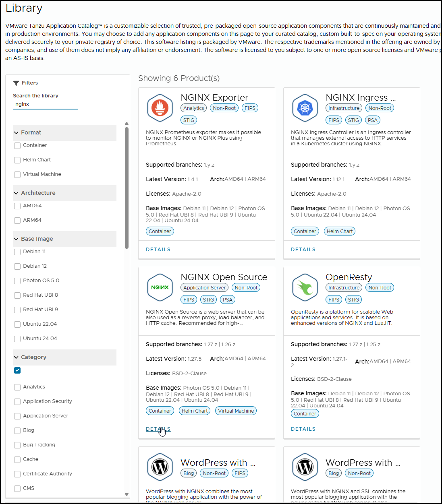Tick the Container format checkbox
This screenshot has width=442, height=504.
pos(17,146)
